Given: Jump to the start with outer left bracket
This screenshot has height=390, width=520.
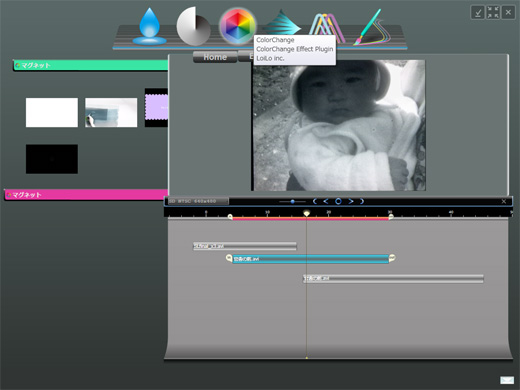Looking at the screenshot, I should coord(315,201).
